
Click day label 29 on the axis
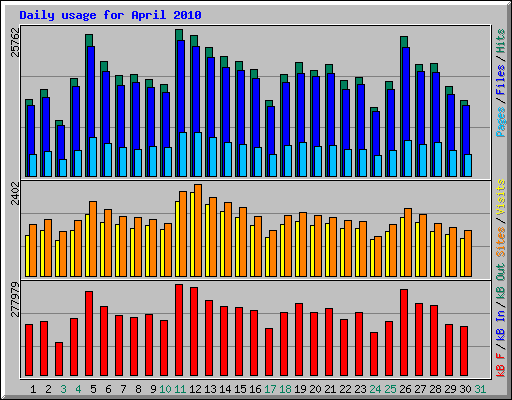[450, 389]
